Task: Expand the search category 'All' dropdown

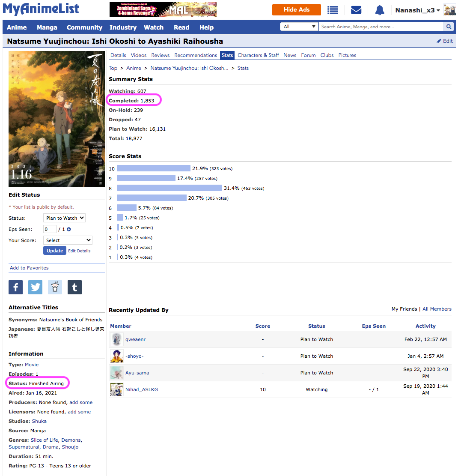Action: (299, 27)
